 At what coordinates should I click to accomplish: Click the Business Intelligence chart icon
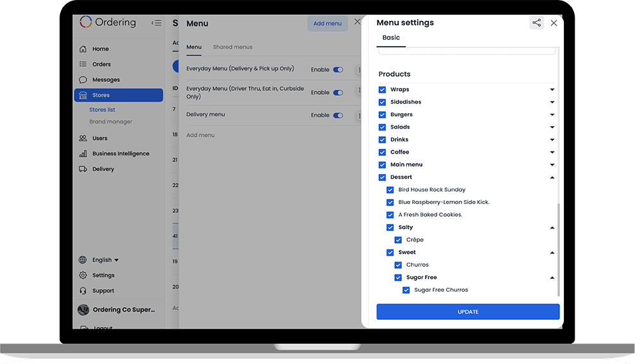(83, 154)
